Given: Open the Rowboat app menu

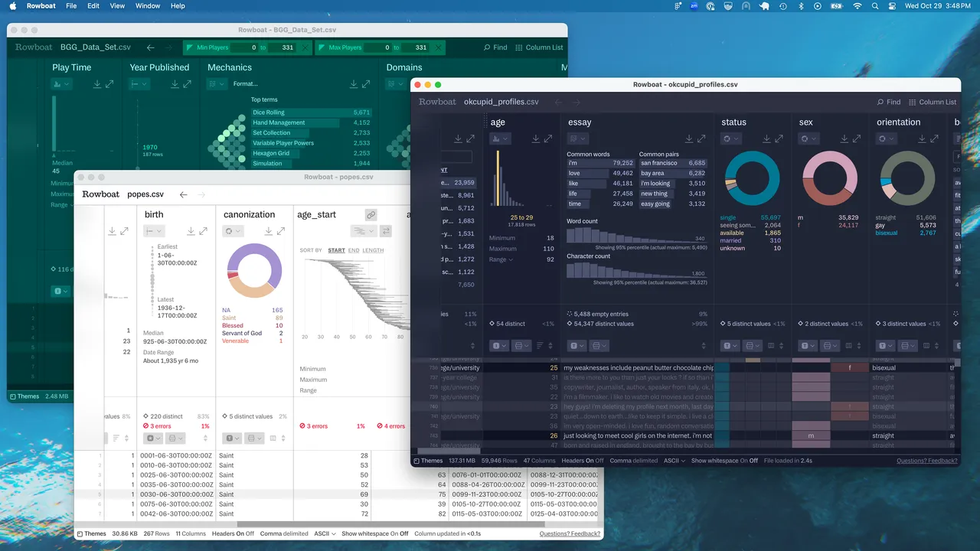Looking at the screenshot, I should point(41,5).
